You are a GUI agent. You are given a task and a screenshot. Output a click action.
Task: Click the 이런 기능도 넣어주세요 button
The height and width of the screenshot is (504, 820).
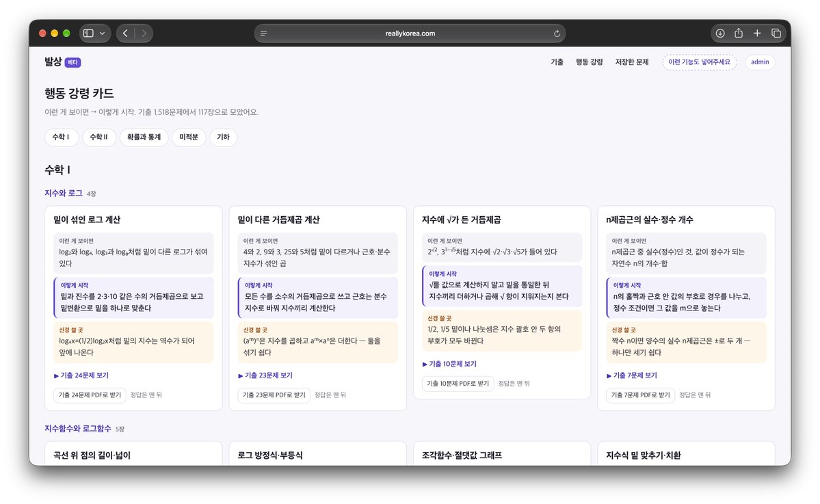tap(699, 62)
